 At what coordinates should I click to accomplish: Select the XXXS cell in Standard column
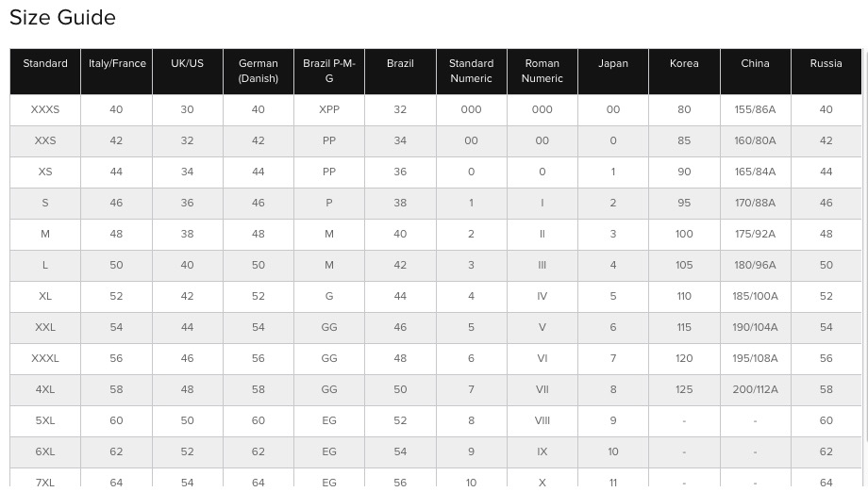pyautogui.click(x=45, y=110)
